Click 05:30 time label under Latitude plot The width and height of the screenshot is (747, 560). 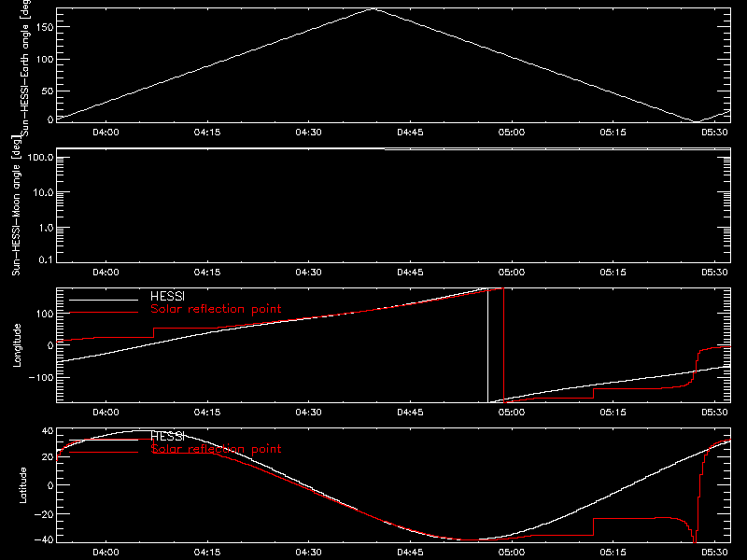point(714,553)
